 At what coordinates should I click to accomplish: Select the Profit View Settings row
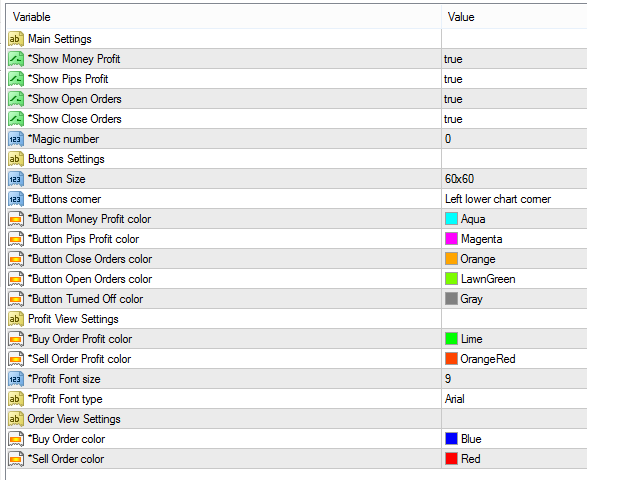(297, 319)
